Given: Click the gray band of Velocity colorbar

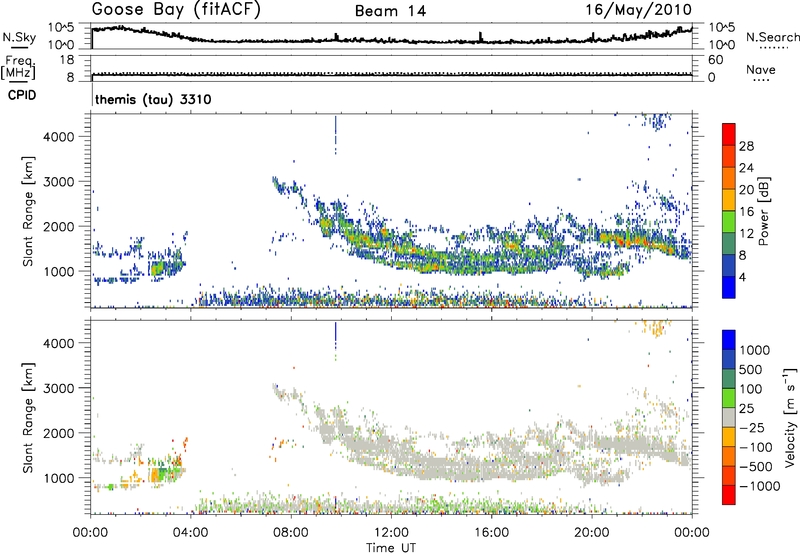Looking at the screenshot, I should (x=729, y=418).
